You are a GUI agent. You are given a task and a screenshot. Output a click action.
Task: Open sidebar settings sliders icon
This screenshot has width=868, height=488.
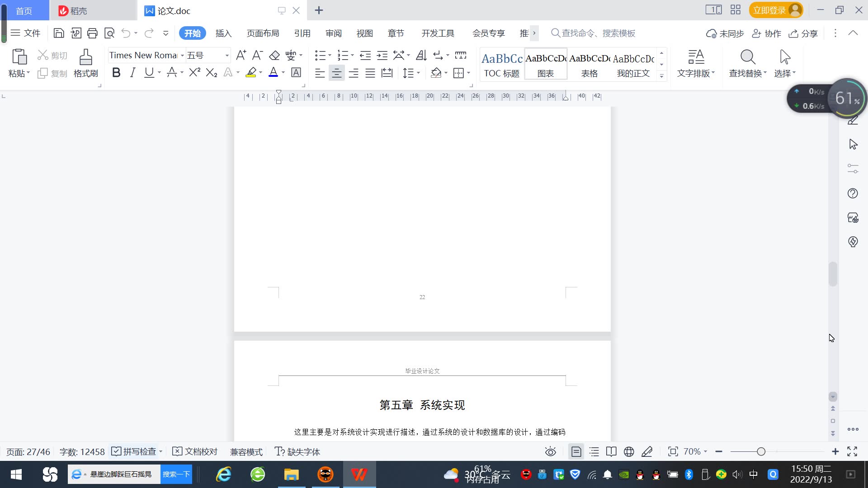tap(853, 169)
